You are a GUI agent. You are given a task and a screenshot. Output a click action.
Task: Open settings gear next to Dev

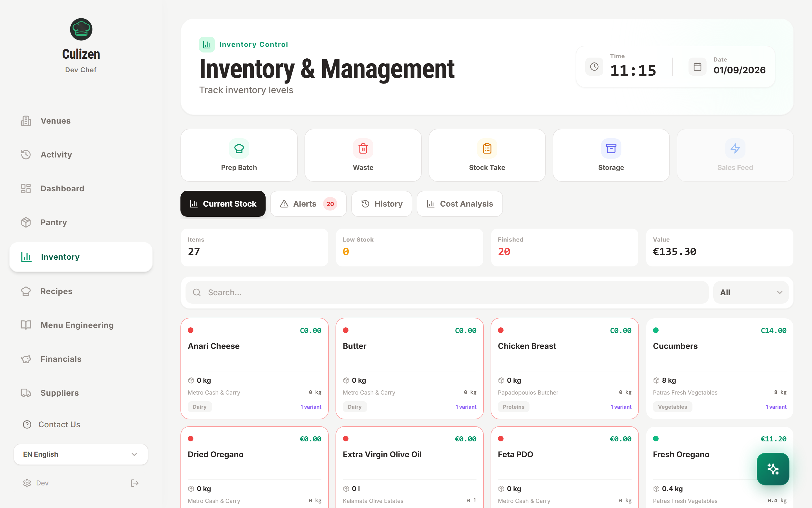click(27, 483)
